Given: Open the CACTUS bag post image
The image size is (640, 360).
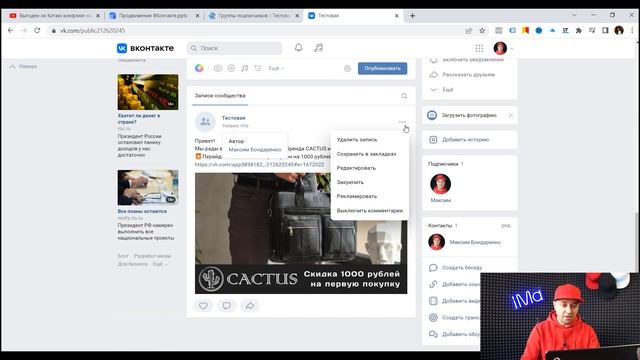Looking at the screenshot, I should [x=301, y=233].
